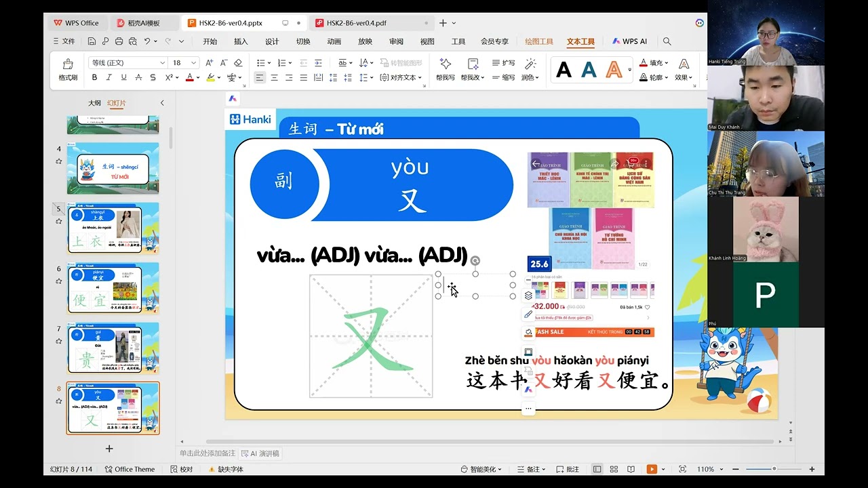Select slide 5 thumbnail (上衣)
The height and width of the screenshot is (488, 868).
coord(113,228)
